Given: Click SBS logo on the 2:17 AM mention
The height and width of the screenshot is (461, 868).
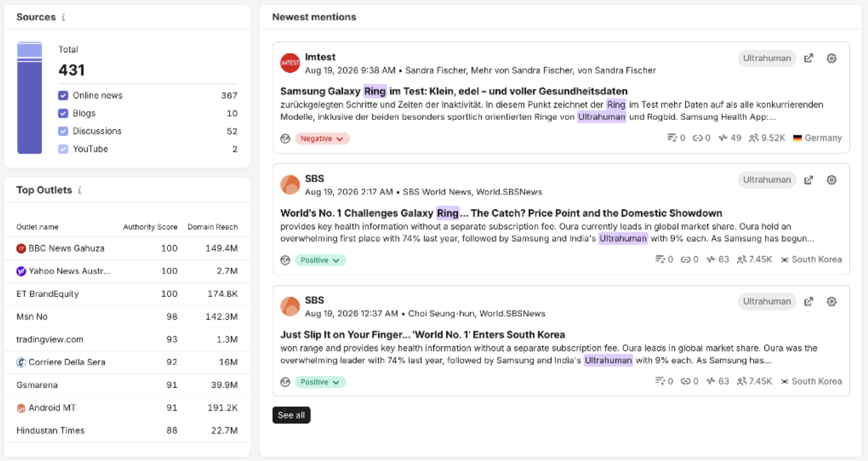Looking at the screenshot, I should [x=290, y=185].
